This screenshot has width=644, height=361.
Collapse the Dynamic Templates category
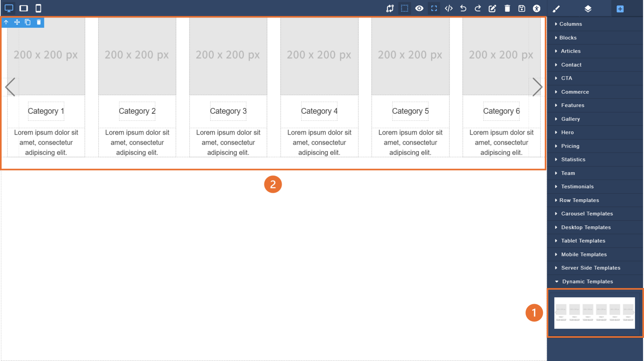click(587, 282)
